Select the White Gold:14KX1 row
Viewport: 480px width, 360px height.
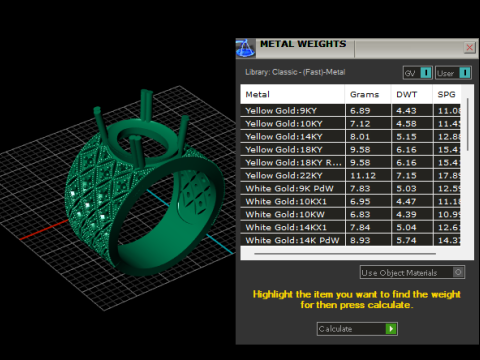click(x=350, y=228)
